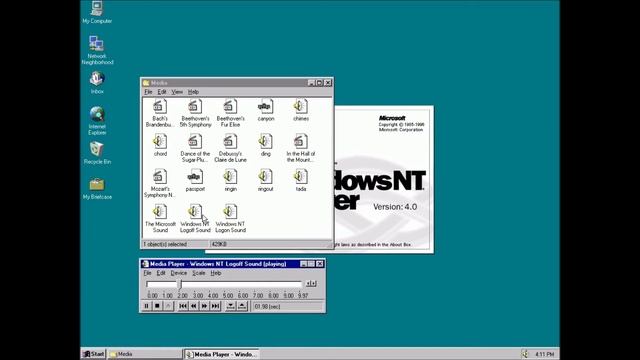Open Media Player File menu
The height and width of the screenshot is (360, 640).
tap(147, 273)
